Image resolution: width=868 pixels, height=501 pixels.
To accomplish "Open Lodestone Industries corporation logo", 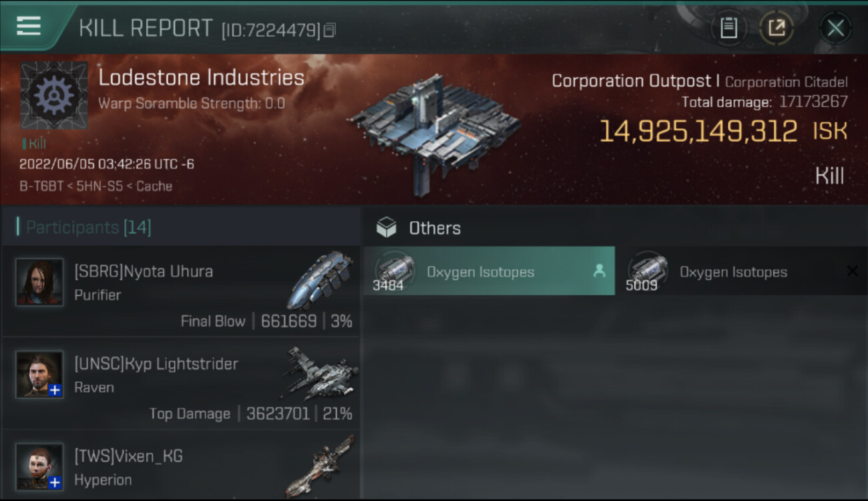I will [x=53, y=95].
